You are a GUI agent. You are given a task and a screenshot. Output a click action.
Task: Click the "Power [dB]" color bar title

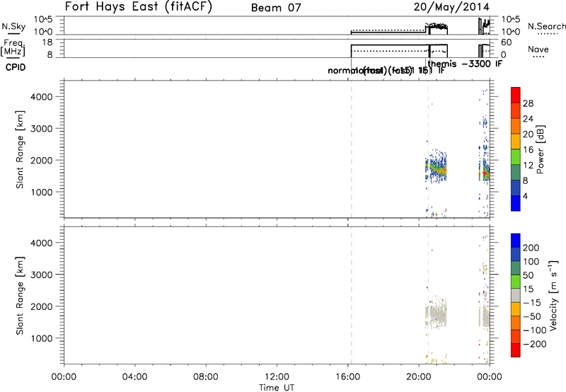pyautogui.click(x=541, y=149)
